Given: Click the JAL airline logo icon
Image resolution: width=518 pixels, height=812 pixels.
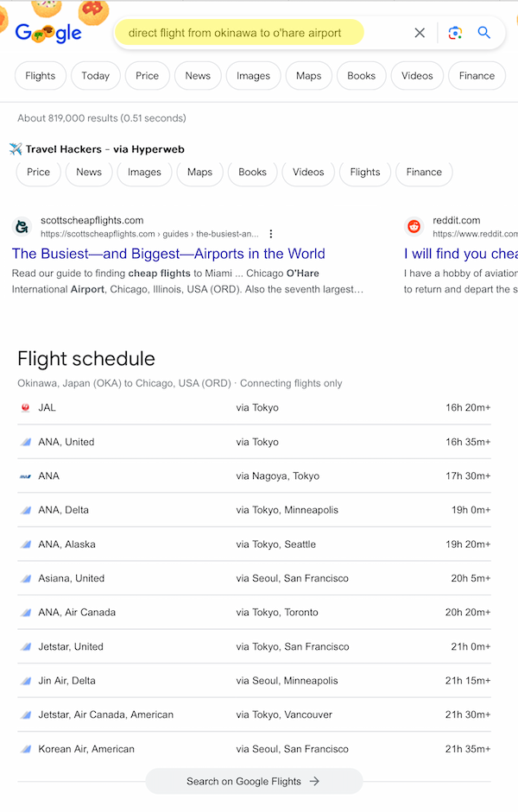Looking at the screenshot, I should point(25,407).
